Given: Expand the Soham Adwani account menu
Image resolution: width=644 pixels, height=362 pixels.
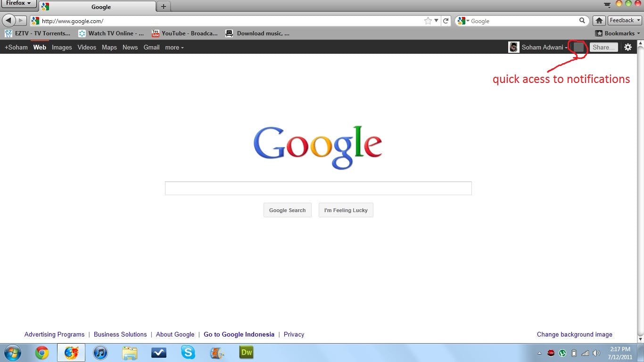Looking at the screenshot, I should 545,47.
